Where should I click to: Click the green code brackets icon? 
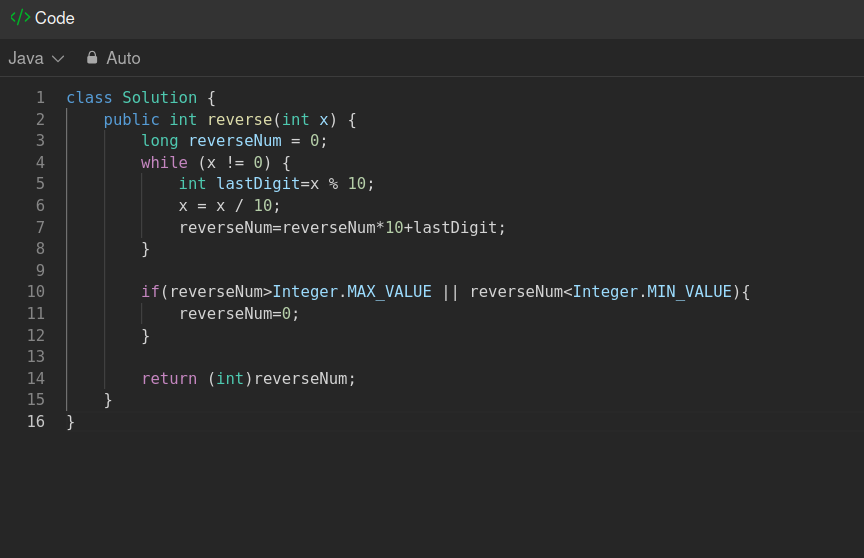pos(20,18)
